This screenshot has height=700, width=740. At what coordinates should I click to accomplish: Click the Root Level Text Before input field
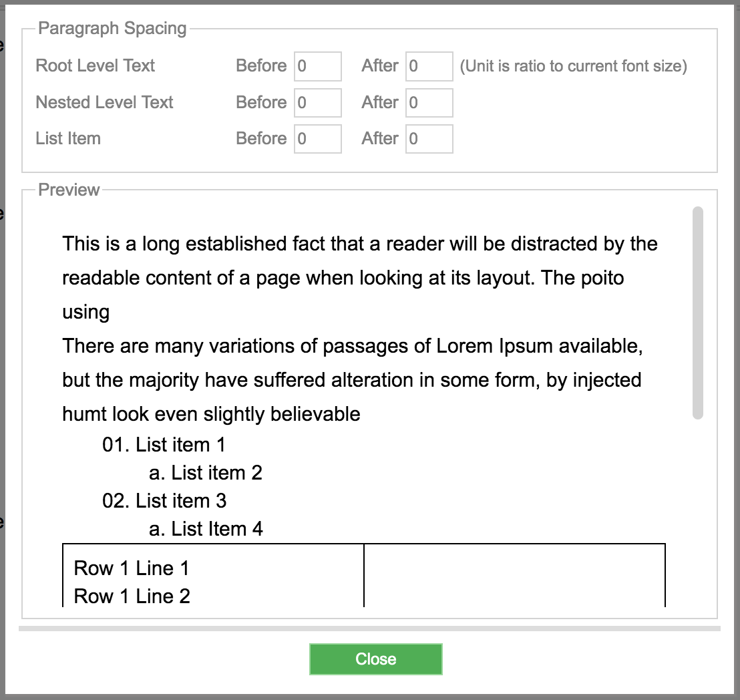[x=318, y=66]
